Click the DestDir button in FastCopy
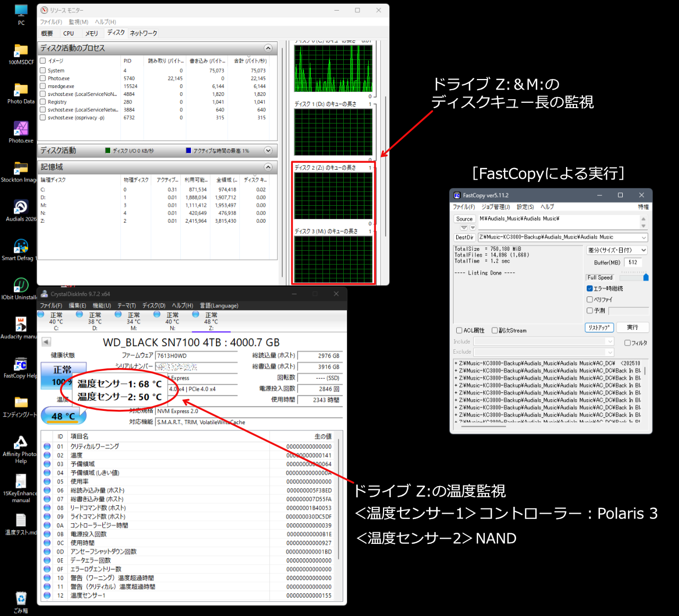The height and width of the screenshot is (616, 679). [x=464, y=237]
